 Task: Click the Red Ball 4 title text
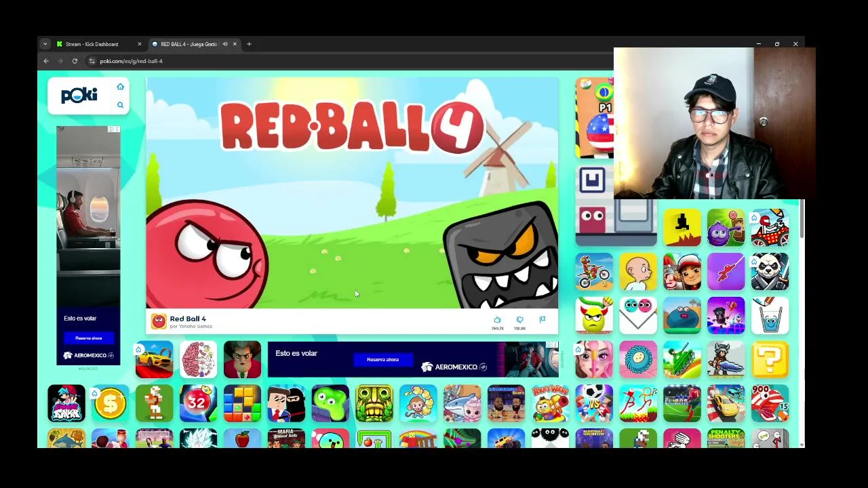[188, 319]
